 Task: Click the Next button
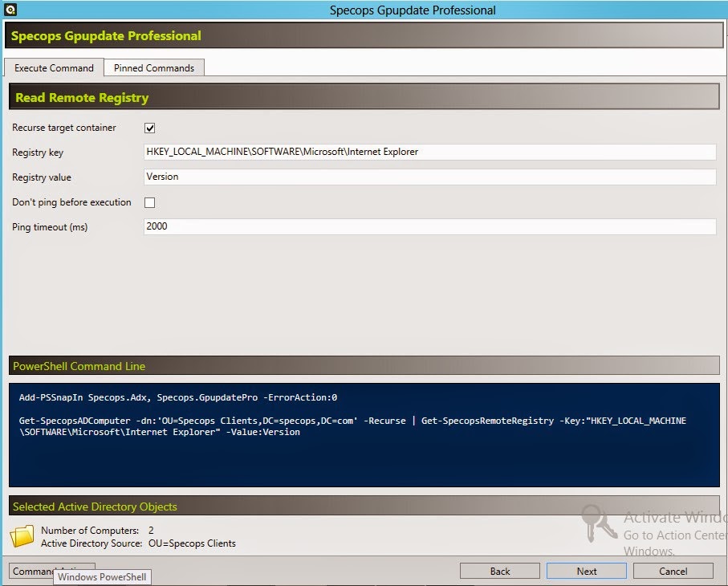coord(587,571)
